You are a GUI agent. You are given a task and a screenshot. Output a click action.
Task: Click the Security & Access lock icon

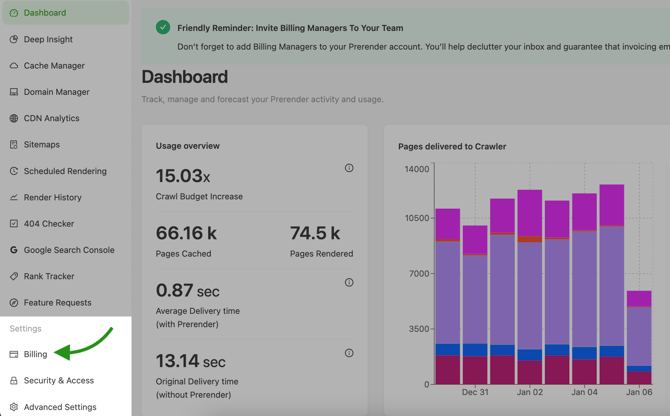(x=14, y=381)
